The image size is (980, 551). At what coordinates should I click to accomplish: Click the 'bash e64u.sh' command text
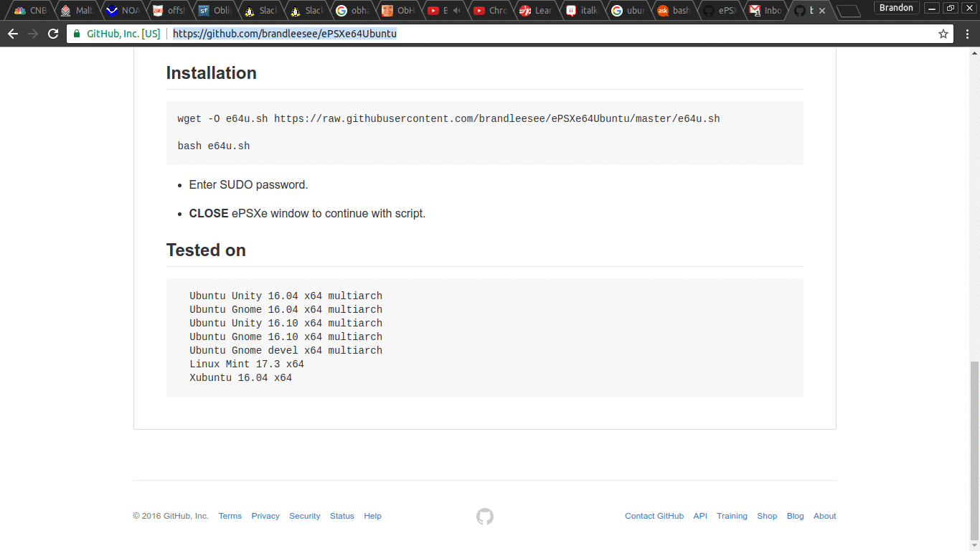(214, 146)
